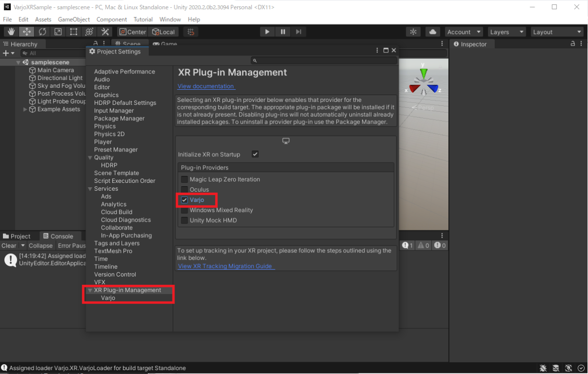Image resolution: width=588 pixels, height=374 pixels.
Task: Toggle console warning count filter
Action: point(424,245)
